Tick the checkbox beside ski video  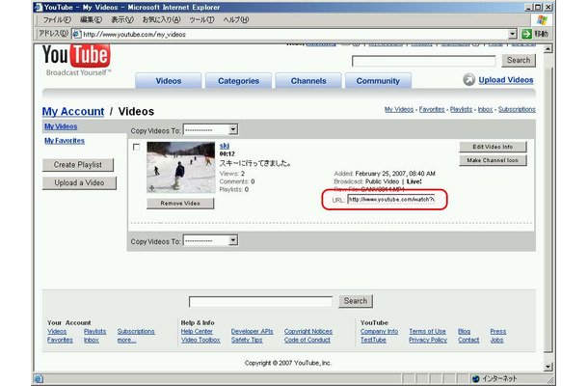(x=137, y=147)
